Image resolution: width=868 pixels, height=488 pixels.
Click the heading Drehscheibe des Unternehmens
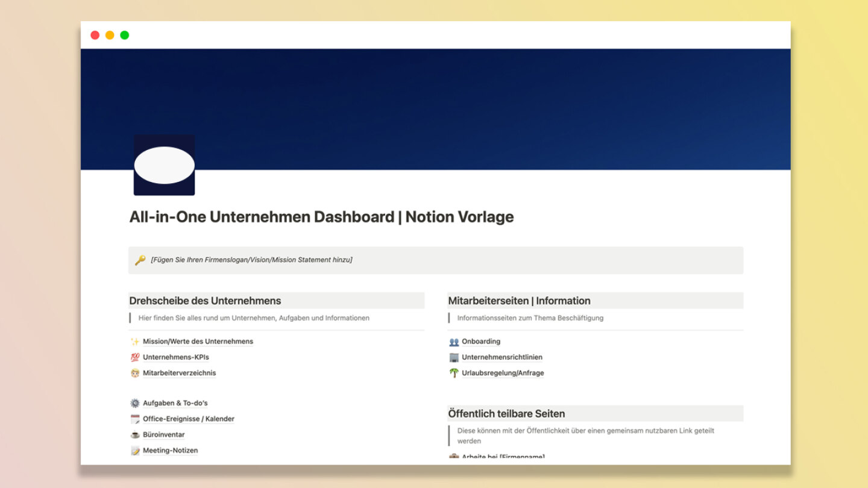(205, 301)
